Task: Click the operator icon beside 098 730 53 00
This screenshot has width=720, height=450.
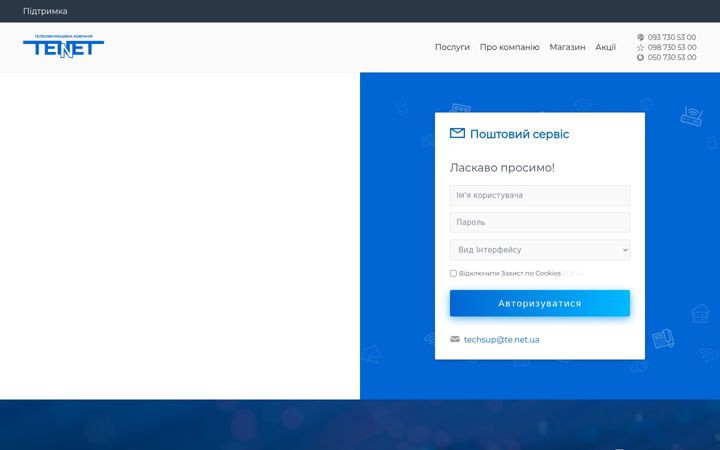Action: [641, 47]
